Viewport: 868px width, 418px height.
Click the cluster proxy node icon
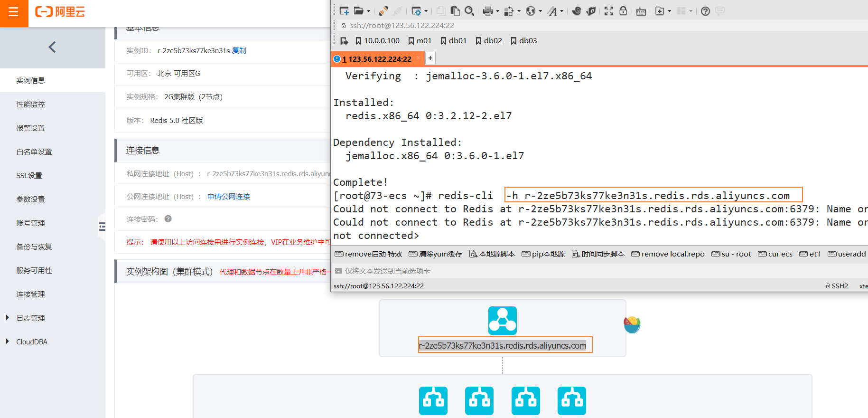[x=503, y=321]
